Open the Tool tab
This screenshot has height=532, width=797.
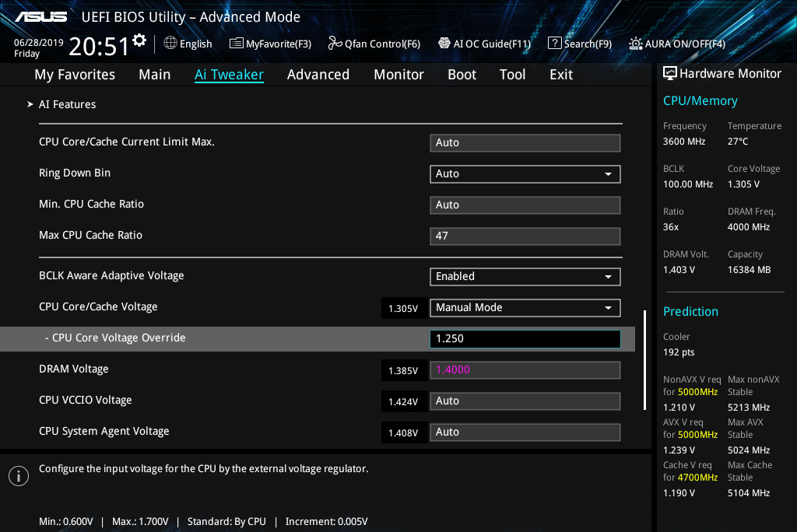(x=512, y=75)
